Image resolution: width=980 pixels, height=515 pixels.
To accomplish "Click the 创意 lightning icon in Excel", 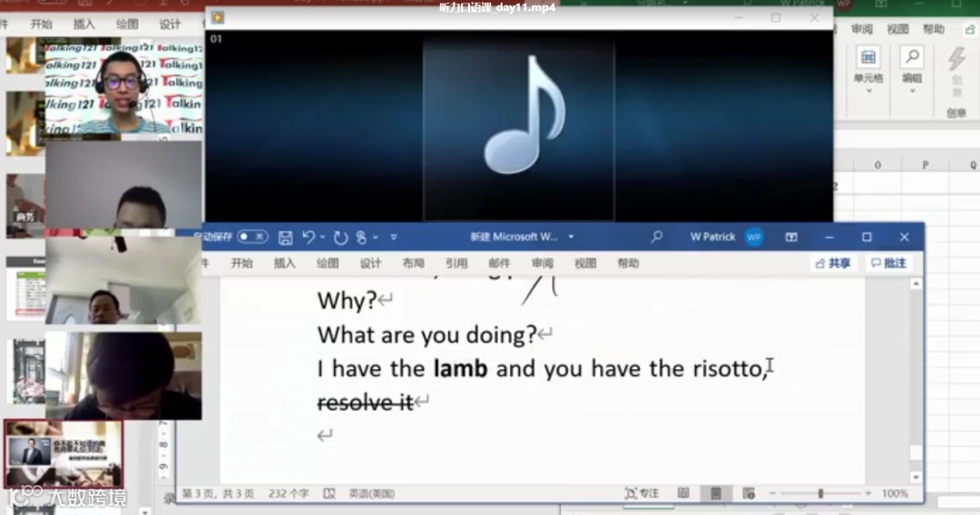I will click(x=956, y=58).
